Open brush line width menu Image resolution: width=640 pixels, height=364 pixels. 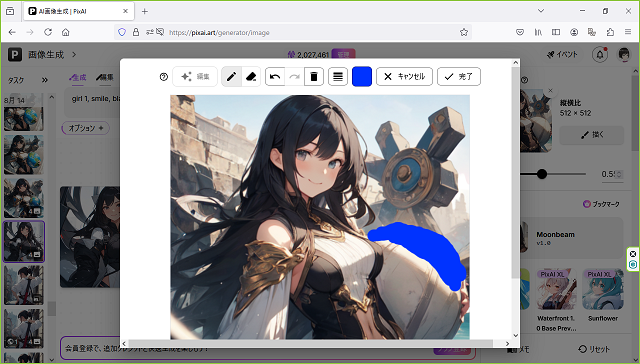pyautogui.click(x=338, y=77)
